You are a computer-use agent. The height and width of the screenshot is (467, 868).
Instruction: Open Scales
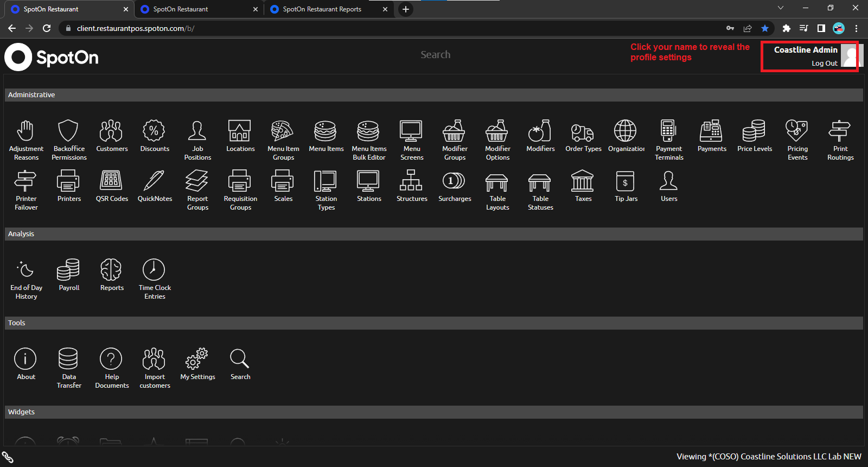click(x=283, y=186)
